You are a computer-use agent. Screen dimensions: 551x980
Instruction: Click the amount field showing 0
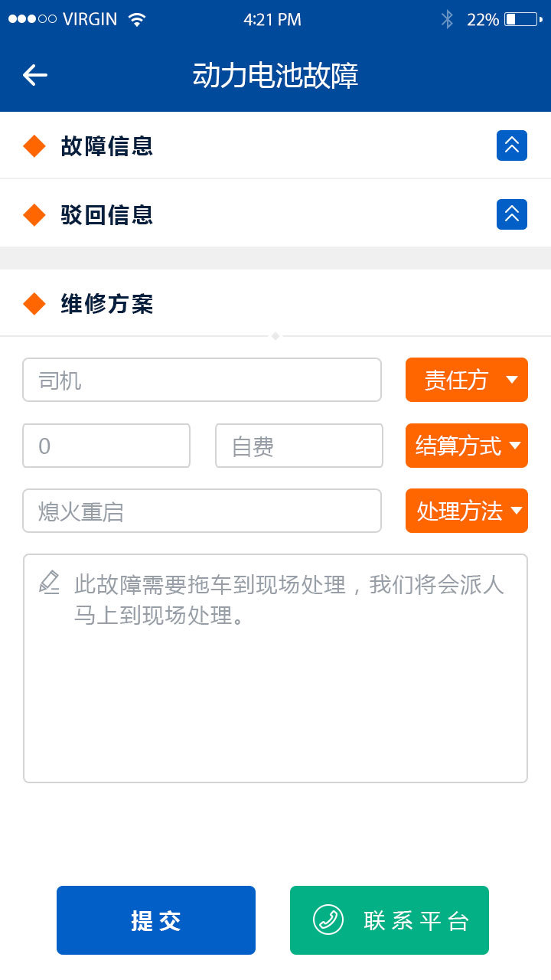pyautogui.click(x=106, y=446)
